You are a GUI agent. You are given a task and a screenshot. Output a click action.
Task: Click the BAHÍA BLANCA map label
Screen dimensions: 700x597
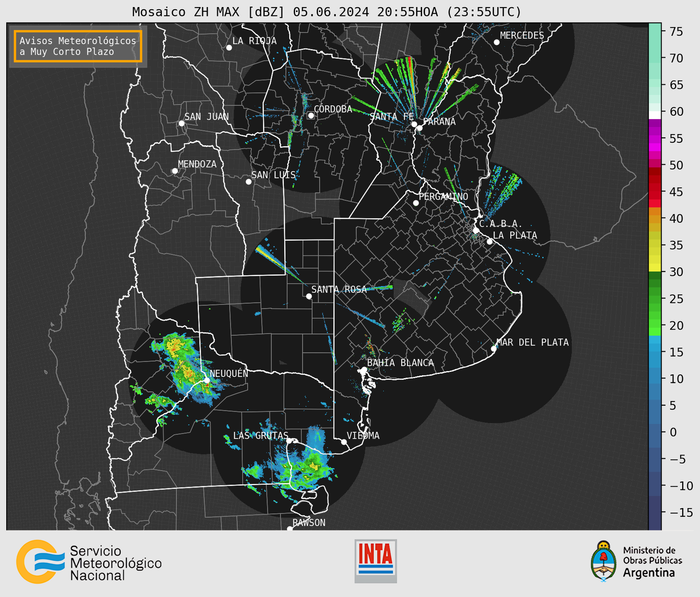point(400,363)
